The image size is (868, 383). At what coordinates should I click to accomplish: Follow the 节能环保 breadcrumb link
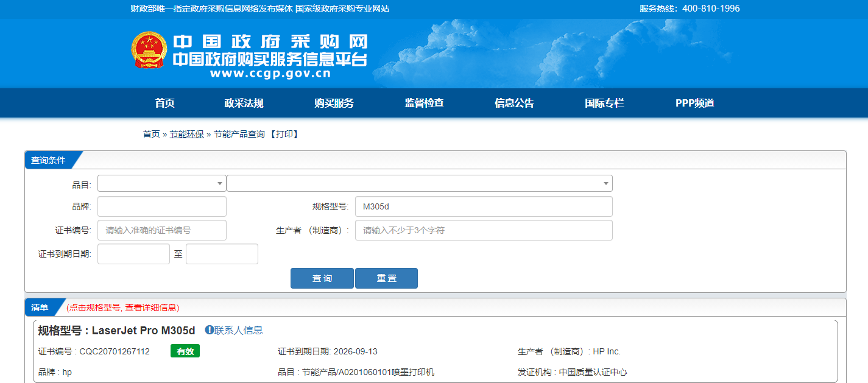(x=186, y=134)
